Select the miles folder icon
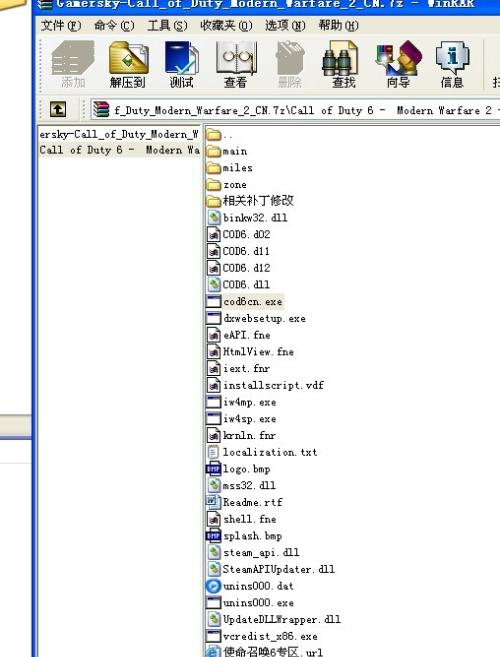The height and width of the screenshot is (657, 500). coord(214,168)
